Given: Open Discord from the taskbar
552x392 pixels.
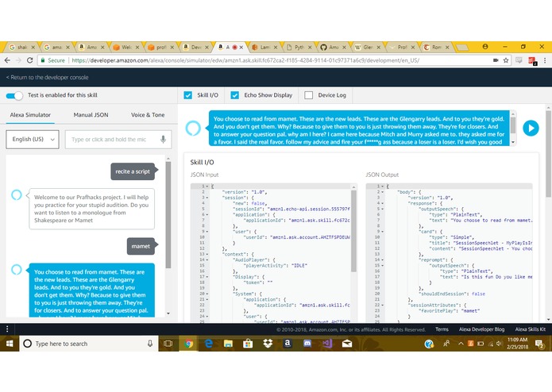Looking at the screenshot, I should [307, 344].
